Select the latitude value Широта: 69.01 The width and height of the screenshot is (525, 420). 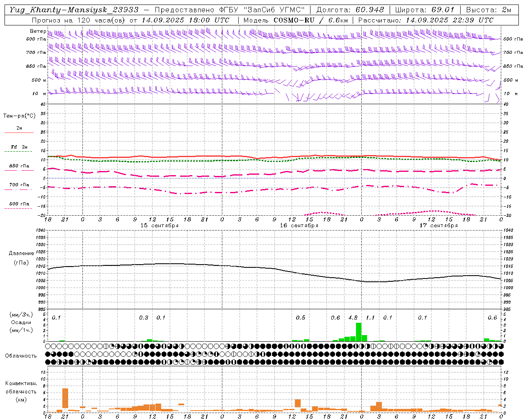(425, 10)
